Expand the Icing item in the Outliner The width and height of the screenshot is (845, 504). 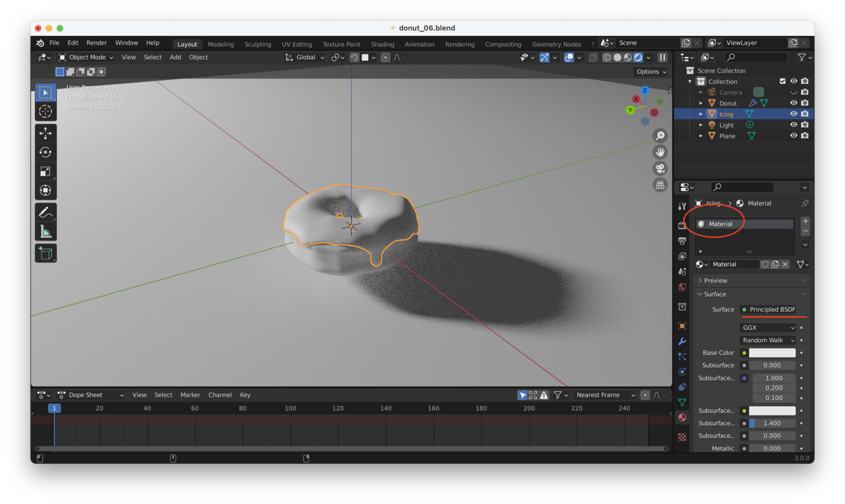point(701,114)
